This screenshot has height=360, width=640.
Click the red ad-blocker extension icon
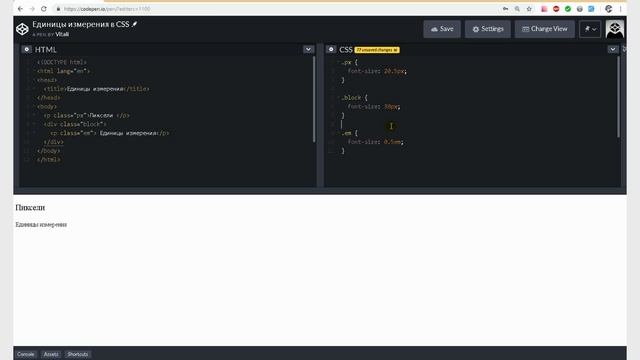click(556, 9)
